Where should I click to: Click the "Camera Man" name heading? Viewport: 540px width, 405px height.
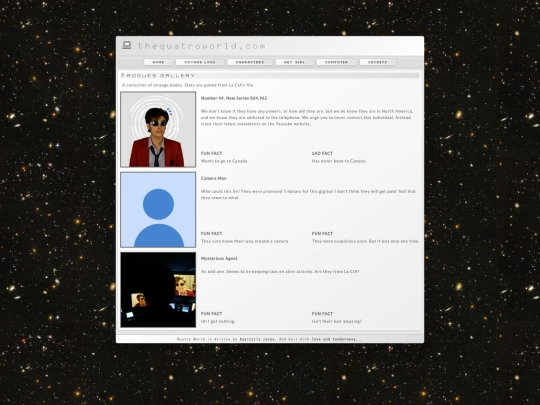click(214, 178)
